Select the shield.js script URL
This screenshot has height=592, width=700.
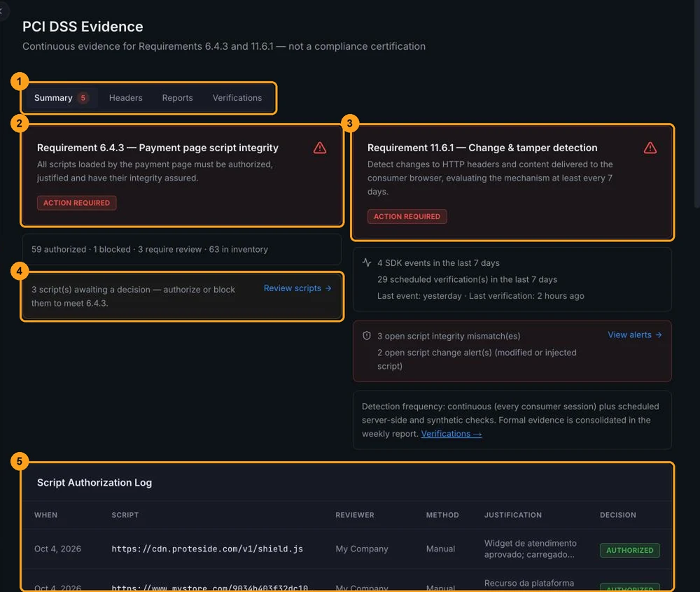207,549
